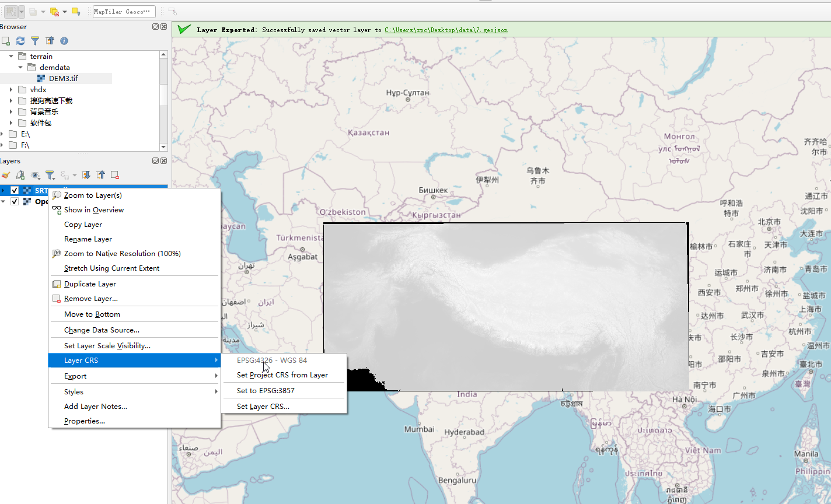Open the Styles submenu
Image resolution: width=831 pixels, height=504 pixels.
pyautogui.click(x=134, y=392)
